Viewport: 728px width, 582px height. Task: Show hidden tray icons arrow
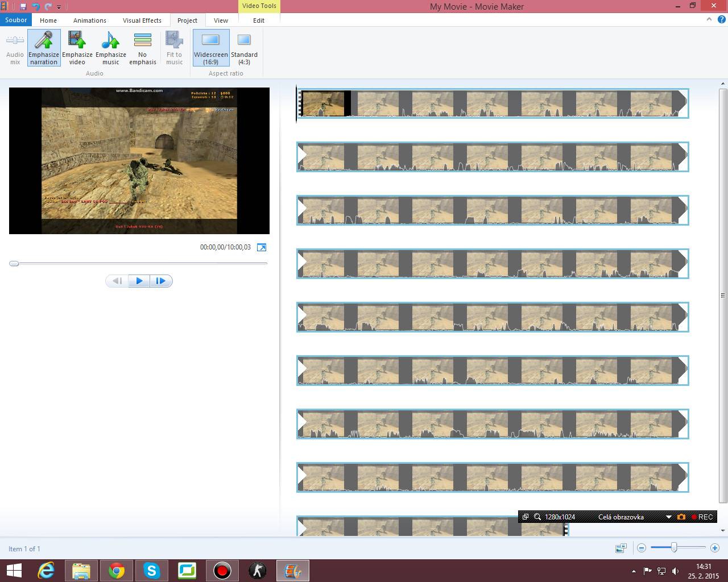tap(634, 571)
